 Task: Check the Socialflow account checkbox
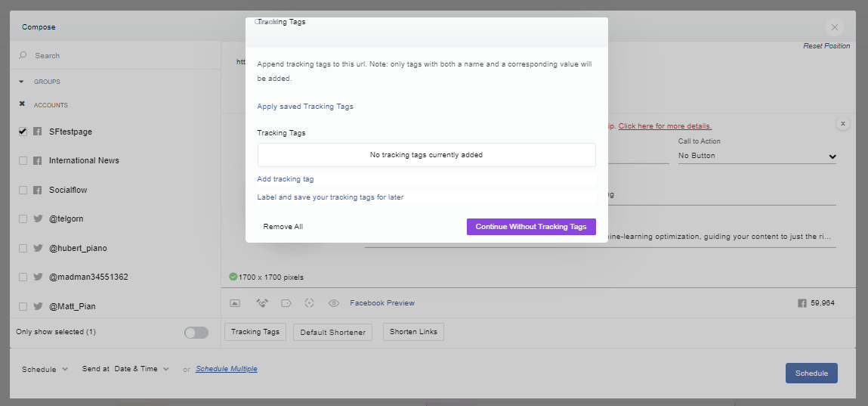pyautogui.click(x=23, y=190)
